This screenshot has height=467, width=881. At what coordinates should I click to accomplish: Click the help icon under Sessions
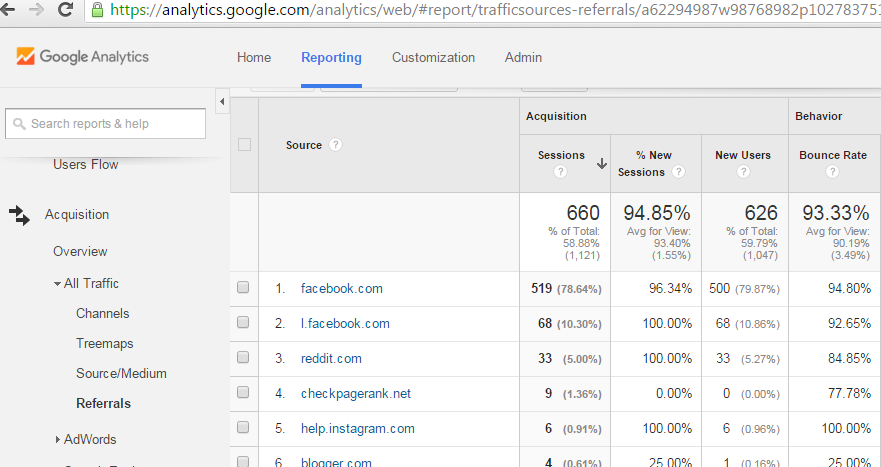pyautogui.click(x=561, y=172)
